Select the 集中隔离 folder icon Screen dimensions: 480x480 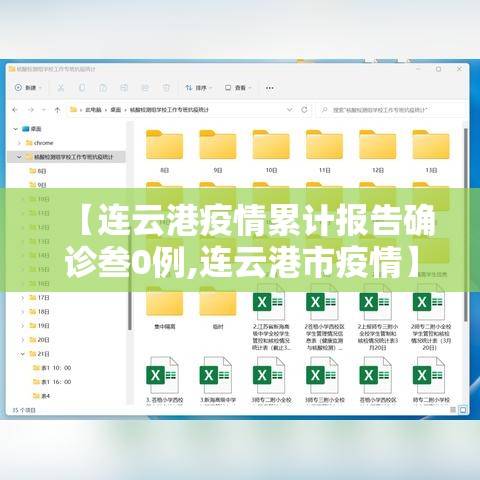tap(164, 301)
